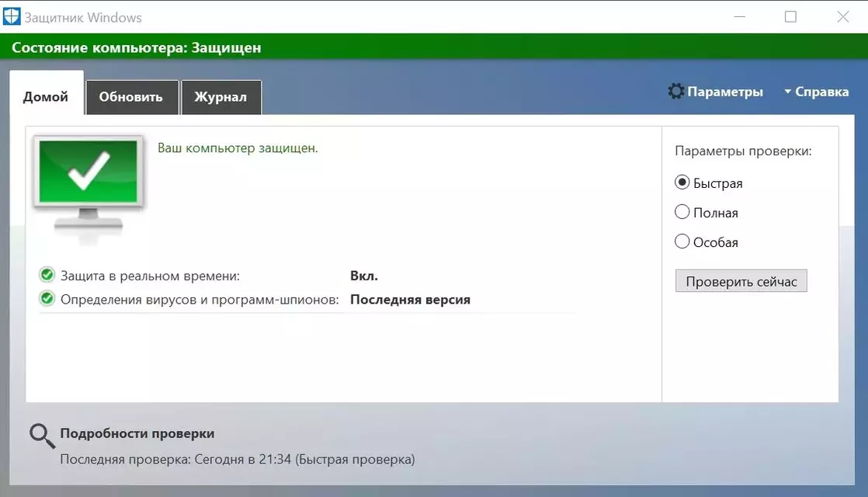
Task: Click the 'Состояние компьютера: Защищен' status bar
Action: (434, 47)
